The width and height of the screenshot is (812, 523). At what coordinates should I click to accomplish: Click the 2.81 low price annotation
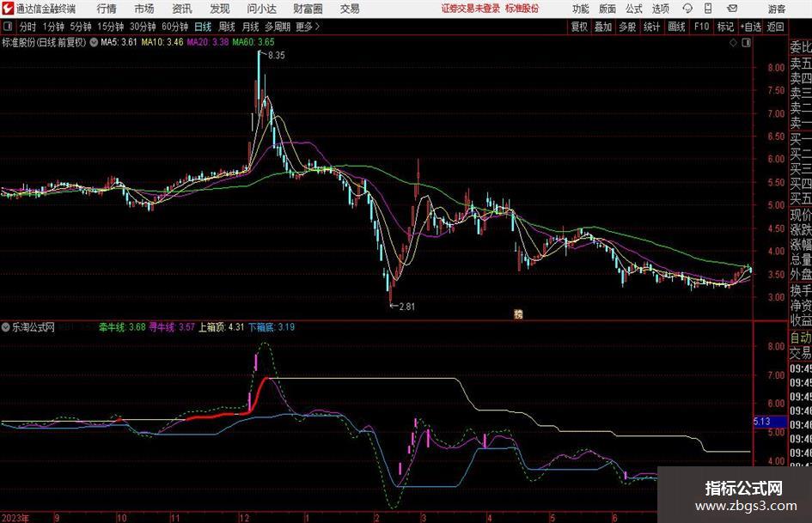click(x=406, y=307)
